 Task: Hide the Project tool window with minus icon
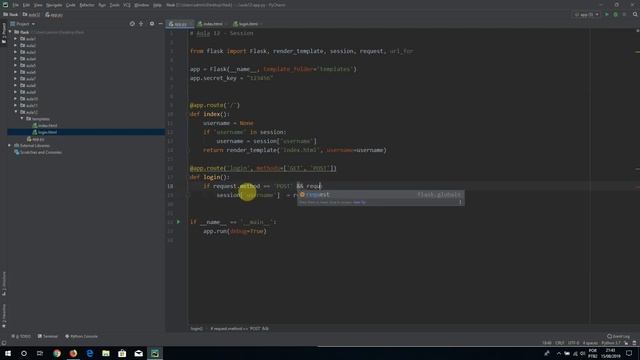[160, 24]
